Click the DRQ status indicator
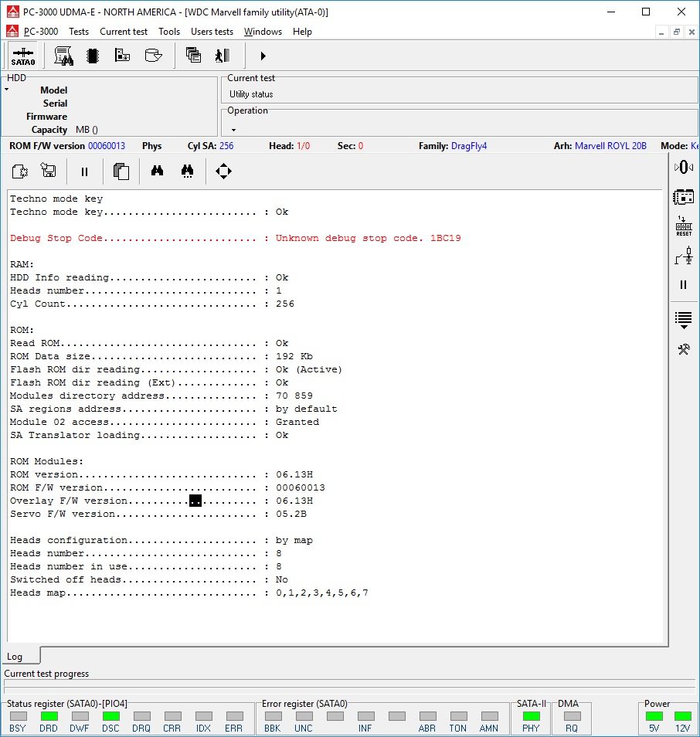The height and width of the screenshot is (737, 700). (x=142, y=716)
